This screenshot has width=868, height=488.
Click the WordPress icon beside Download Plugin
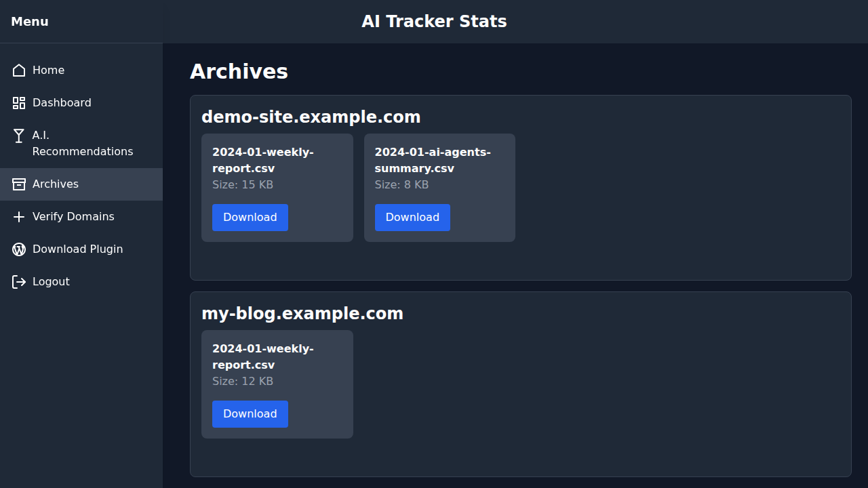18,249
